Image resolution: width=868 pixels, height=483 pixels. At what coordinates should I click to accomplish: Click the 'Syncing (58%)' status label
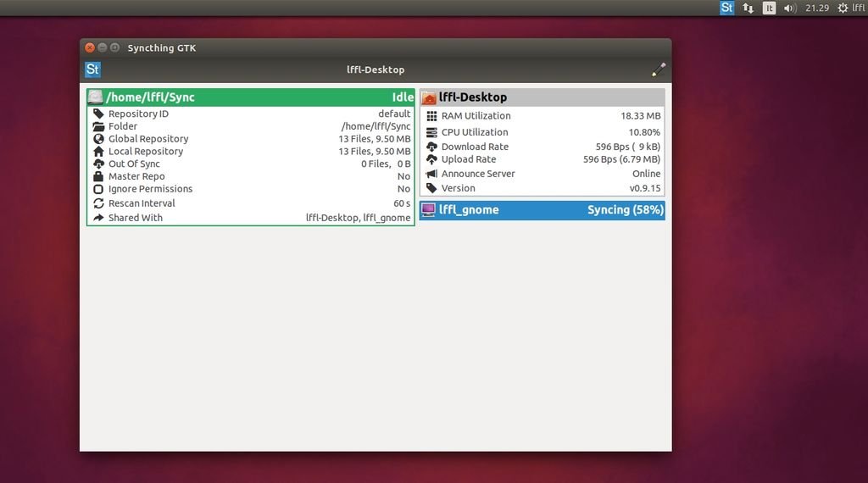pyautogui.click(x=626, y=210)
